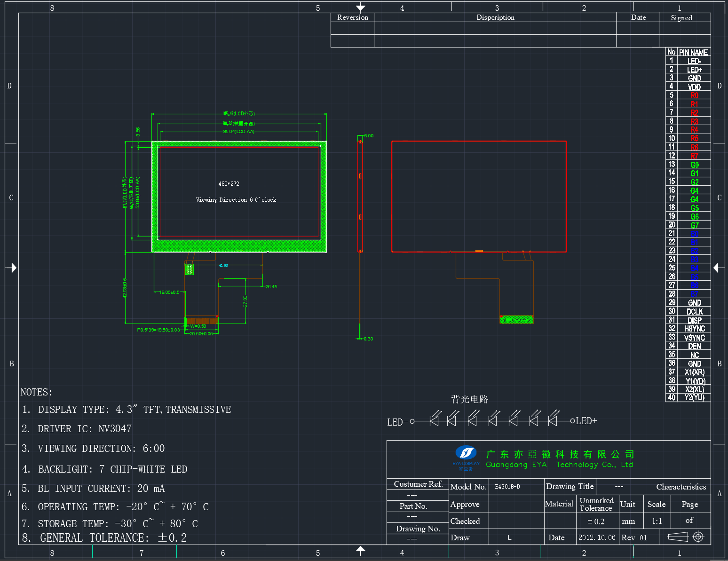Viewport: 728px width, 561px height.
Task: Select the Dispcription column header
Action: pos(495,17)
